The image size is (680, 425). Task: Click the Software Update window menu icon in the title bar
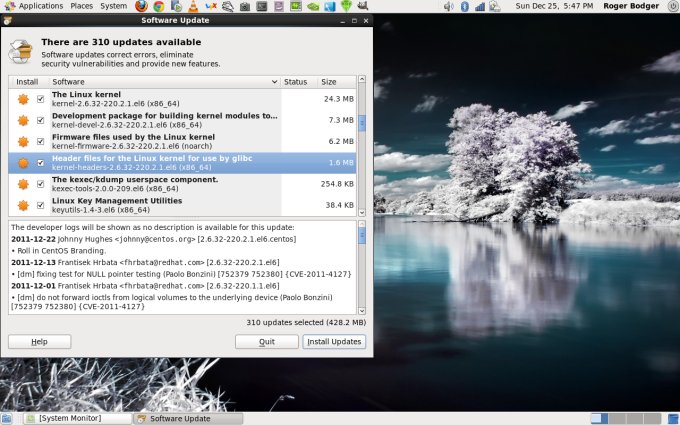click(x=7, y=20)
